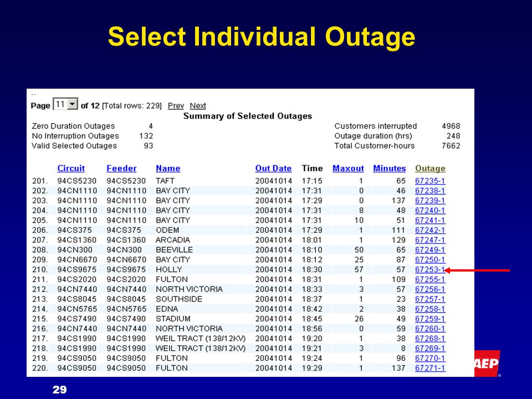This screenshot has width=532, height=399.
Task: Click circuit cell 94CS5230 in row 201
Action: pos(76,181)
